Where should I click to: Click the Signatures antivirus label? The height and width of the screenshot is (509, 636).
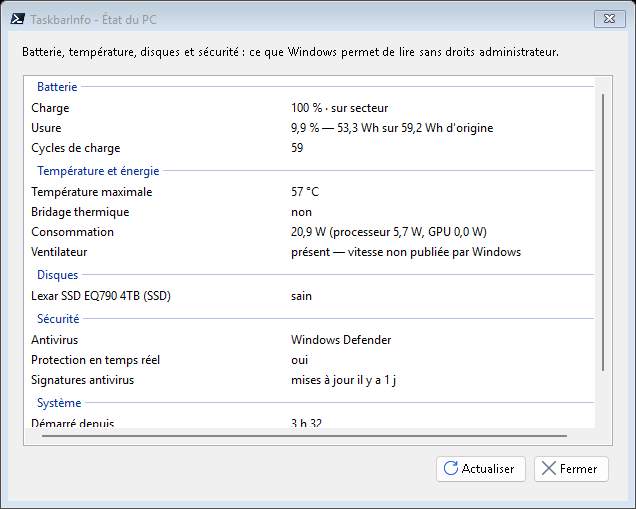click(83, 380)
